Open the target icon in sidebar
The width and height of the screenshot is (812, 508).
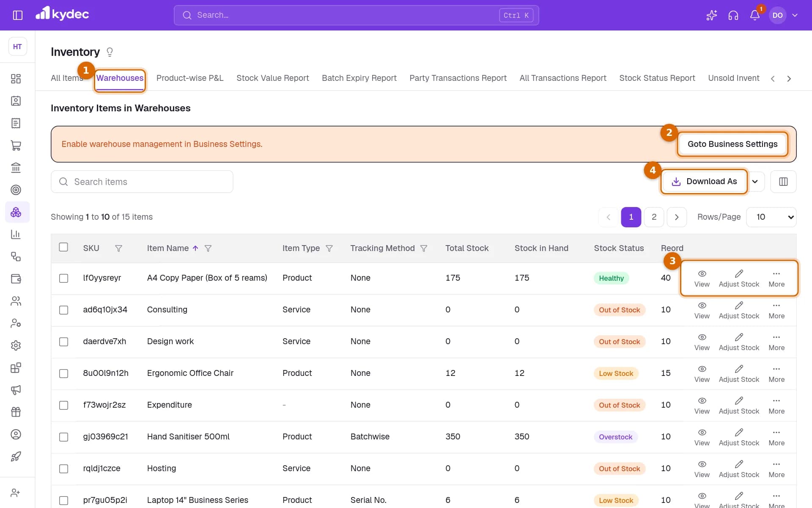coord(16,190)
